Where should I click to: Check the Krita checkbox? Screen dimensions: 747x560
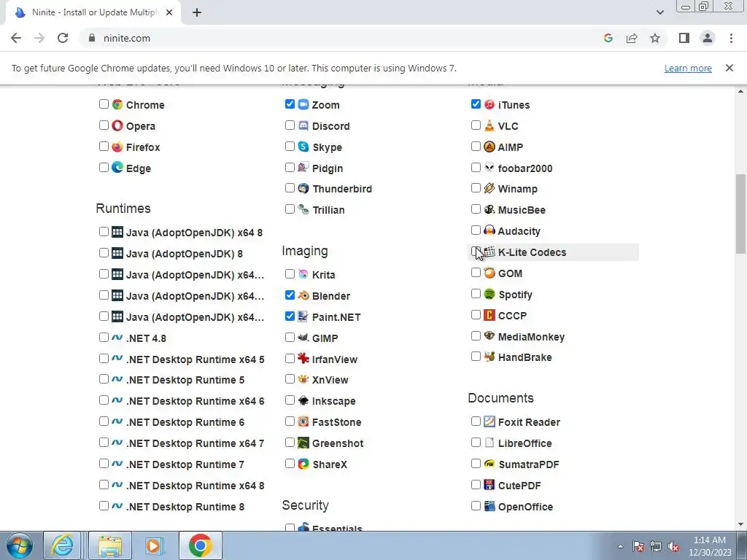point(290,274)
